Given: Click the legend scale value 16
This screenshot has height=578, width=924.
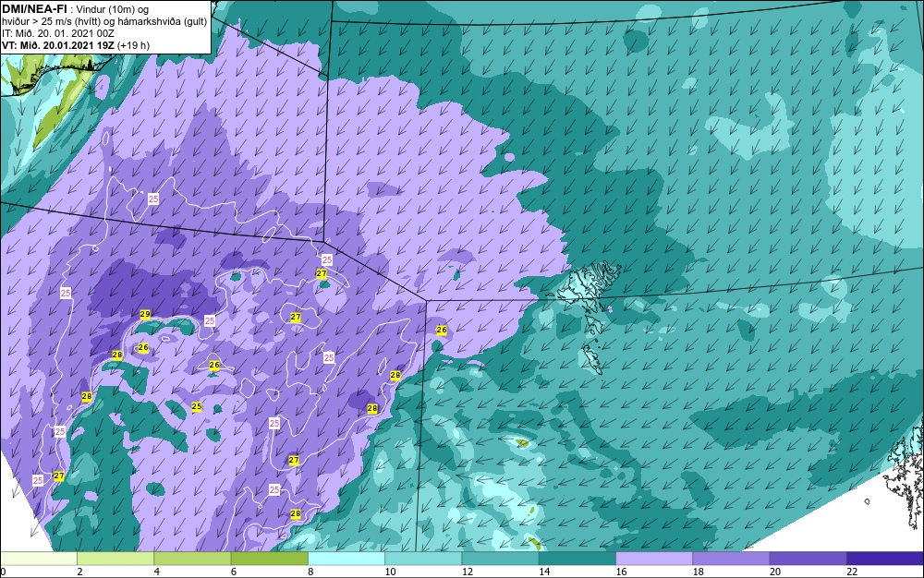Looking at the screenshot, I should 621,572.
